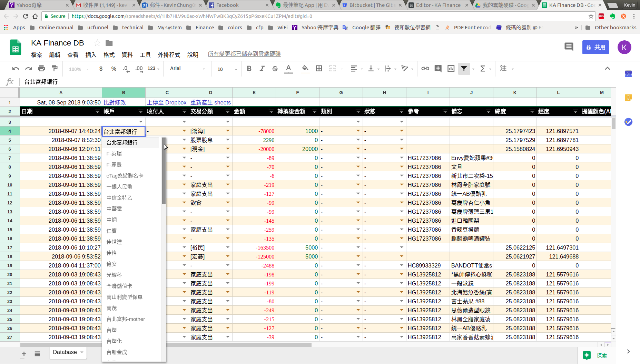Open Google Calendar side panel icon
640x364 pixels.
coord(628,74)
